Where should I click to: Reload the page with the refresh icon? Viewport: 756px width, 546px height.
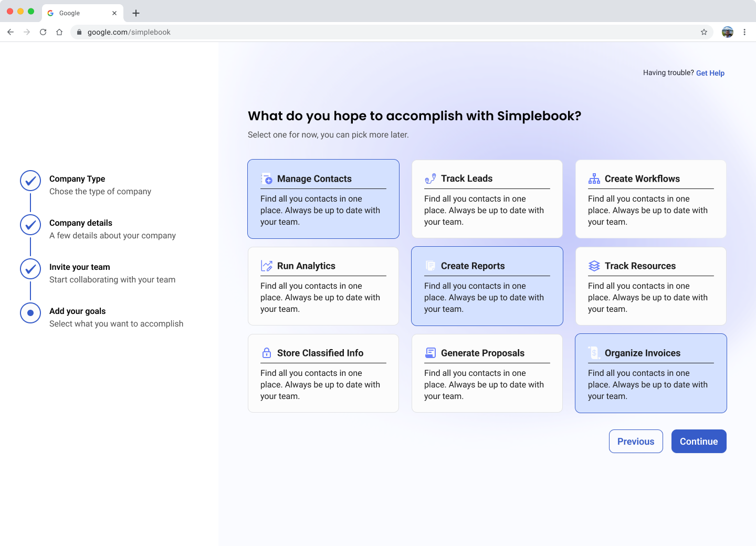43,32
